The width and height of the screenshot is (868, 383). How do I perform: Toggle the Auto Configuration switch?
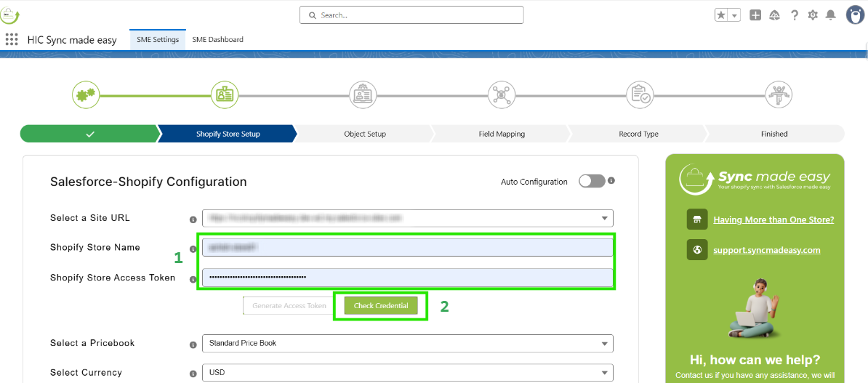(x=592, y=182)
